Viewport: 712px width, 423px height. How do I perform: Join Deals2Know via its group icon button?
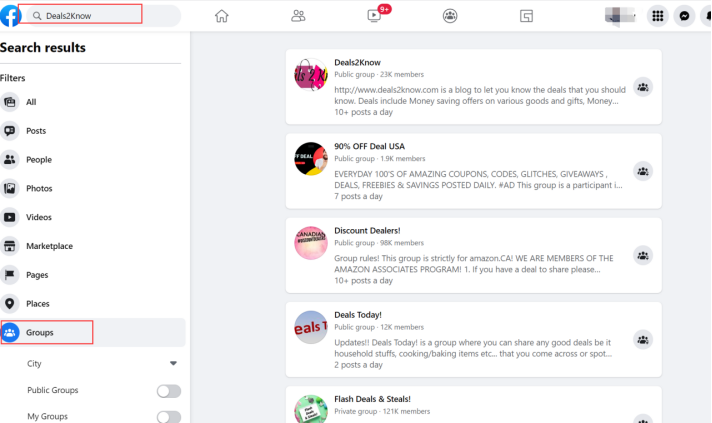pos(643,87)
